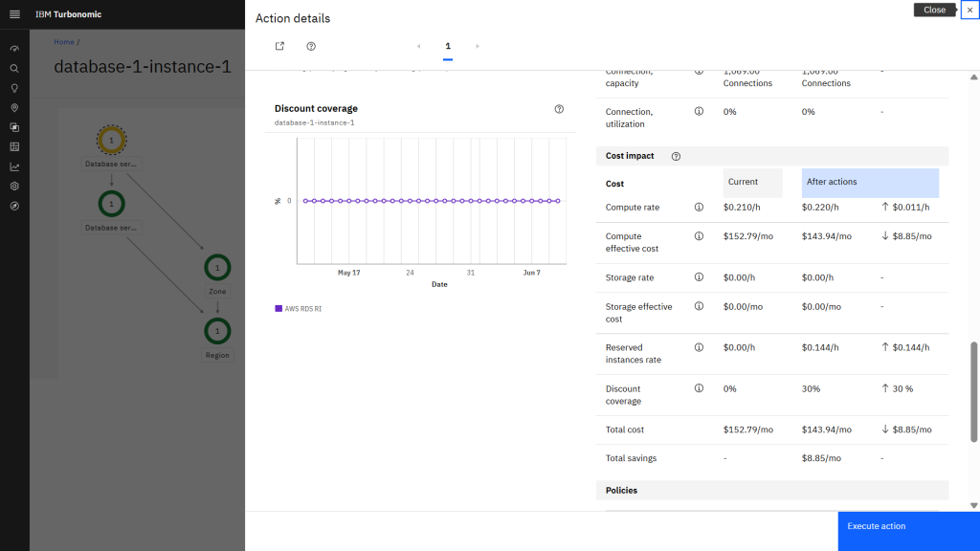The height and width of the screenshot is (551, 980).
Task: Click the $0.220/h compute rate value
Action: pos(820,208)
